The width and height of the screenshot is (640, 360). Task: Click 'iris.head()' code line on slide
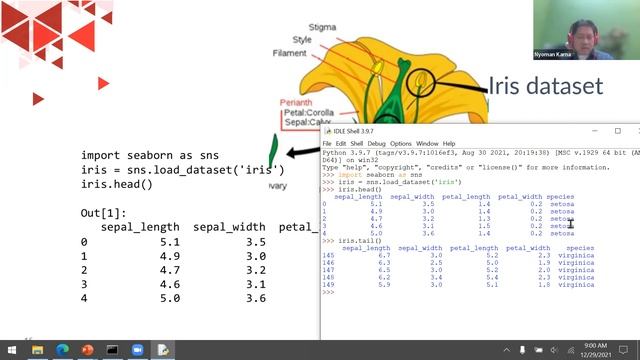click(x=117, y=184)
